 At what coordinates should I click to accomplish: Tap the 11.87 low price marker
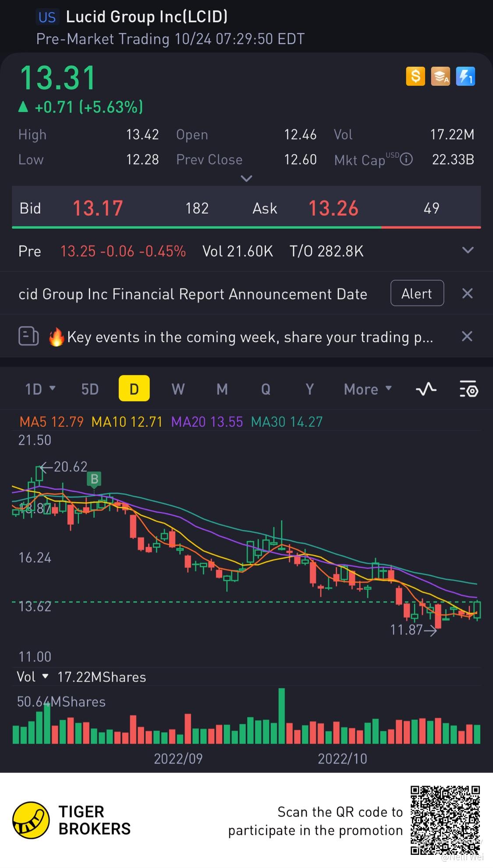tap(413, 630)
